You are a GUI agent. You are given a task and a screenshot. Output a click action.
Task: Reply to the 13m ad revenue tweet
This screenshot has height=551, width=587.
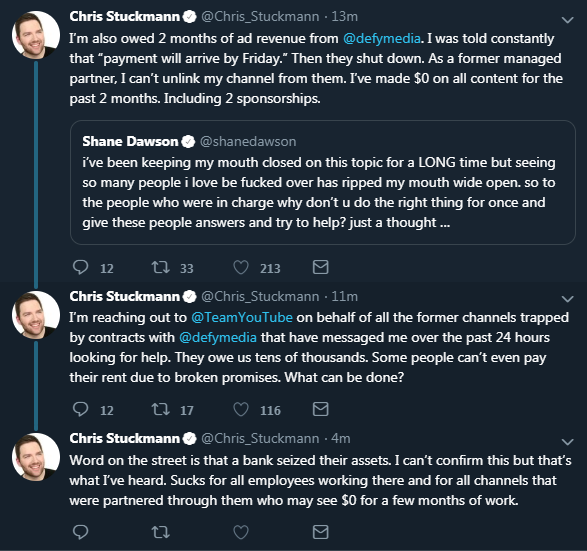pos(80,268)
